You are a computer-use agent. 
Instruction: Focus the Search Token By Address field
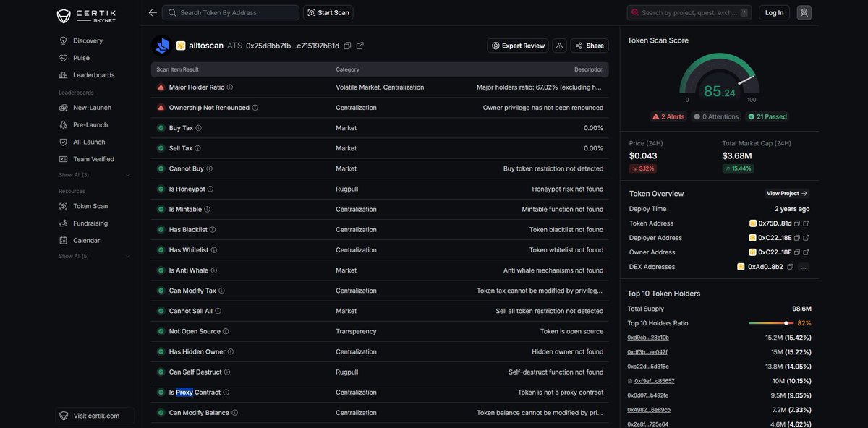[231, 12]
